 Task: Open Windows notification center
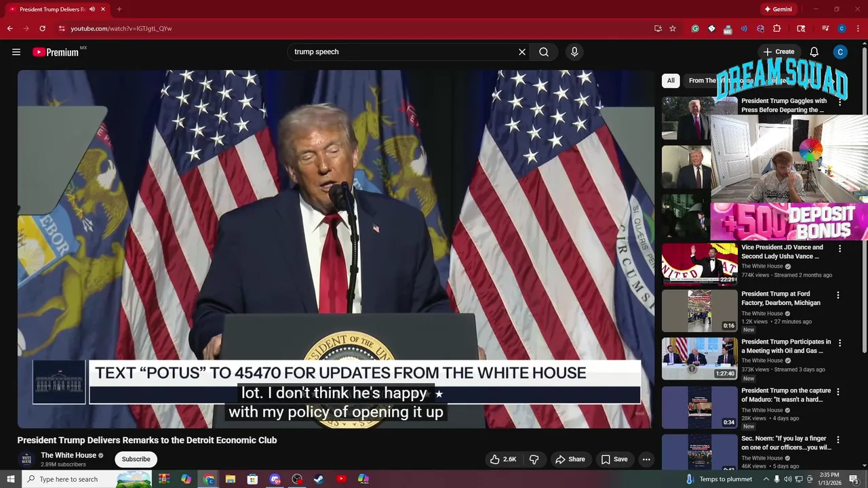coord(854,479)
